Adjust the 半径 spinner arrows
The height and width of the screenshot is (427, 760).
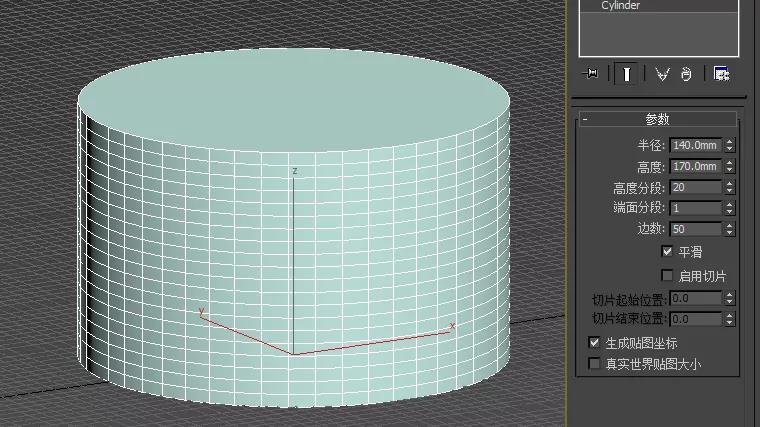coord(729,145)
